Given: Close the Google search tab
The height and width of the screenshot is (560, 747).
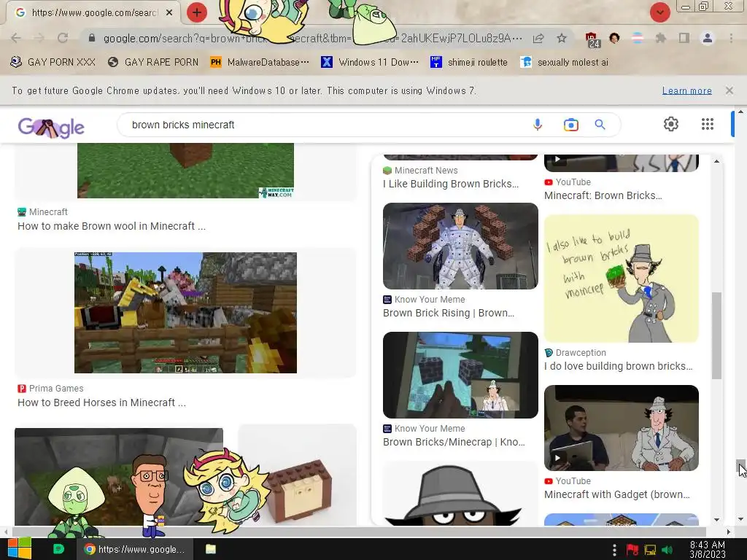Looking at the screenshot, I should pos(169,13).
